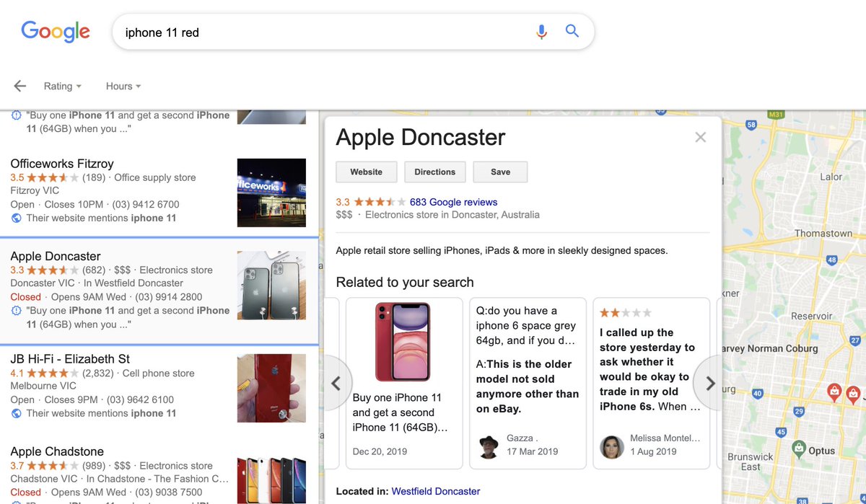
Task: Click Brunswick East label on map
Action: click(750, 462)
